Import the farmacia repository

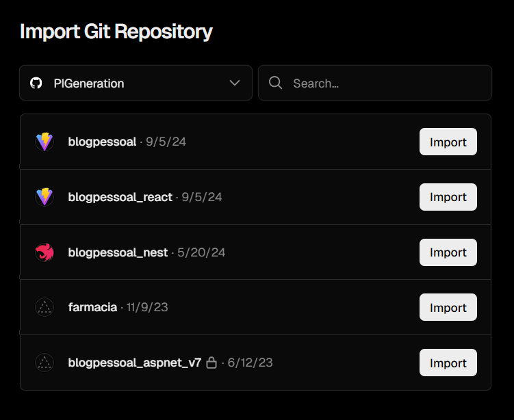click(448, 308)
